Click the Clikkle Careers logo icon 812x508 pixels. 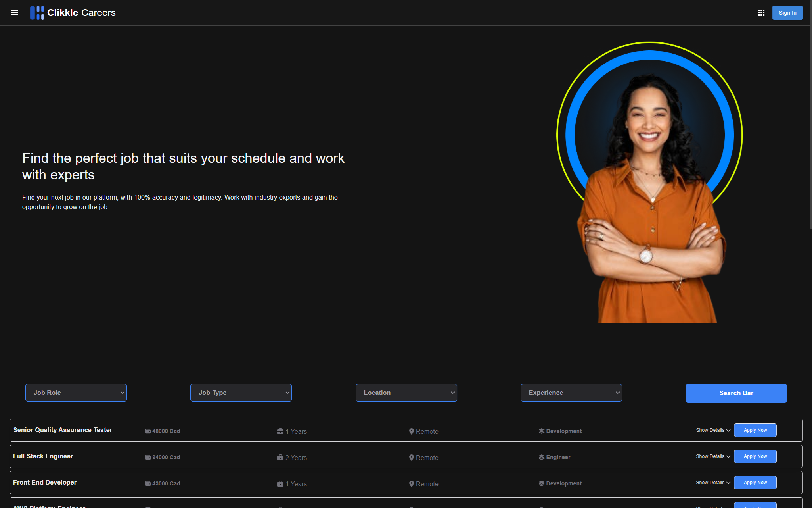(37, 13)
